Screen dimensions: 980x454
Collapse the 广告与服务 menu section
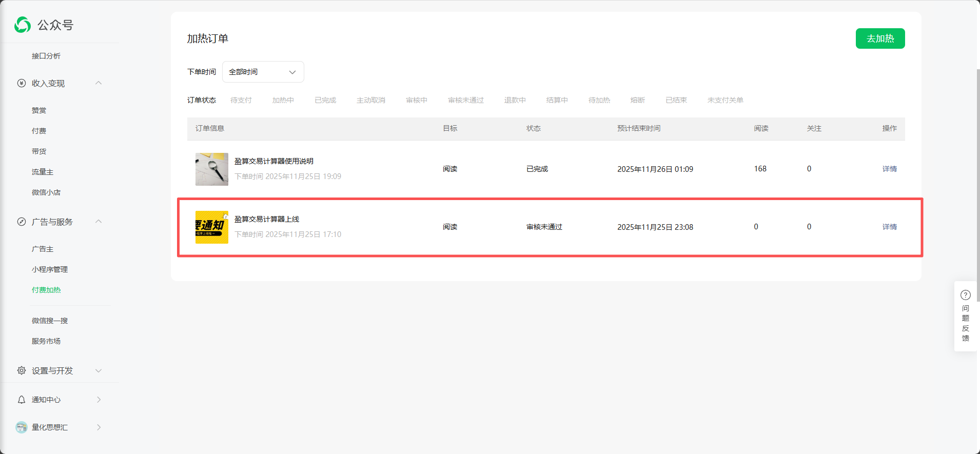coord(99,222)
